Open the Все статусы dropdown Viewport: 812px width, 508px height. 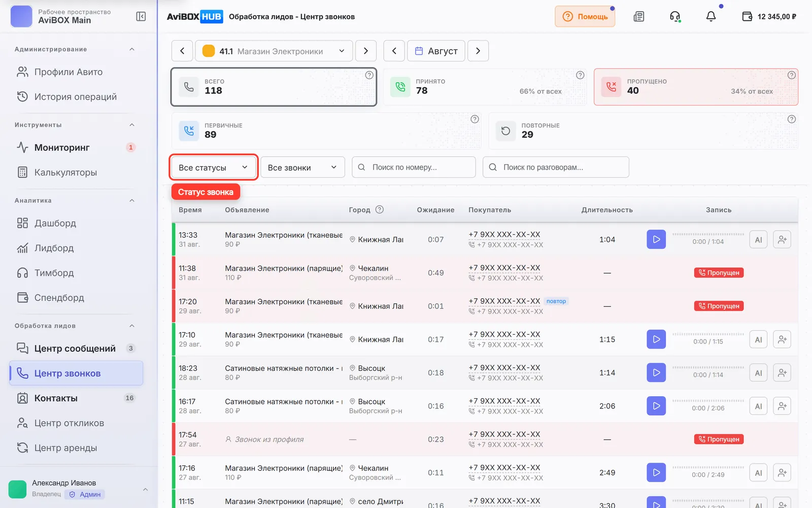214,167
